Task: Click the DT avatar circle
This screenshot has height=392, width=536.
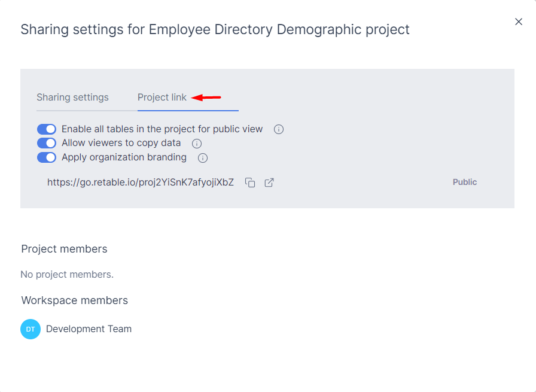Action: click(x=31, y=329)
